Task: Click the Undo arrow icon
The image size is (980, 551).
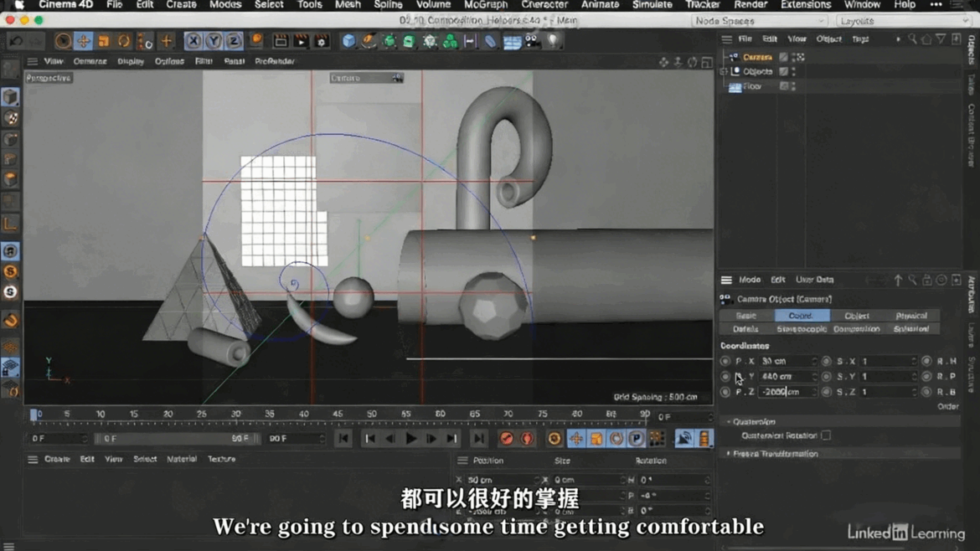Action: point(17,39)
